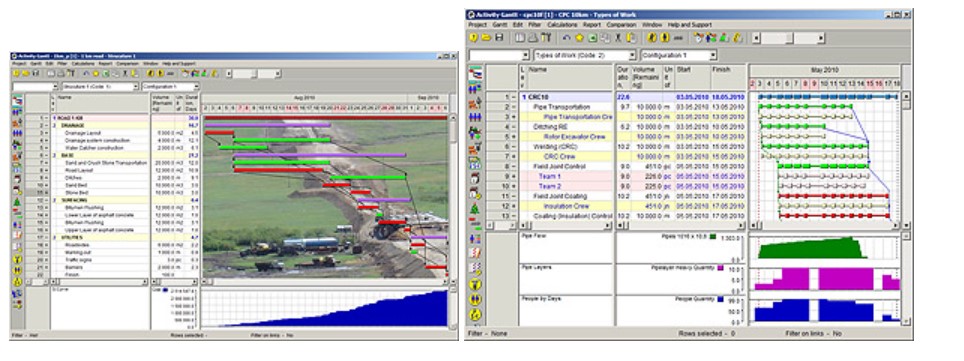Click the green insert icon in the CPC 10km toolbar
Image resolution: width=964 pixels, height=361 pixels.
click(x=592, y=38)
